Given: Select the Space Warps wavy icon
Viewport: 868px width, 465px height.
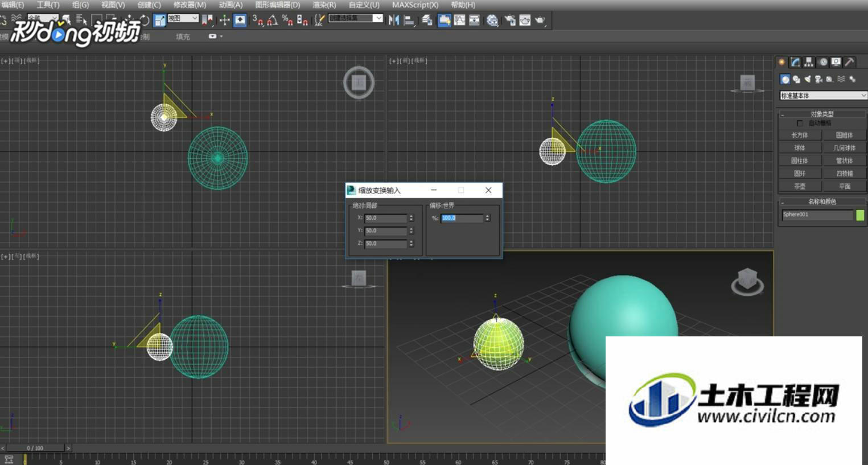Looking at the screenshot, I should [x=841, y=79].
